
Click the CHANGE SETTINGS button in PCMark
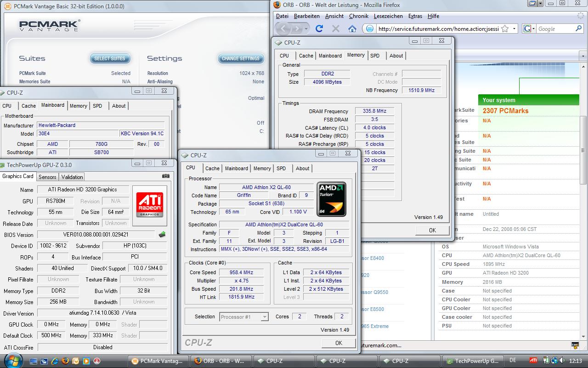point(241,58)
